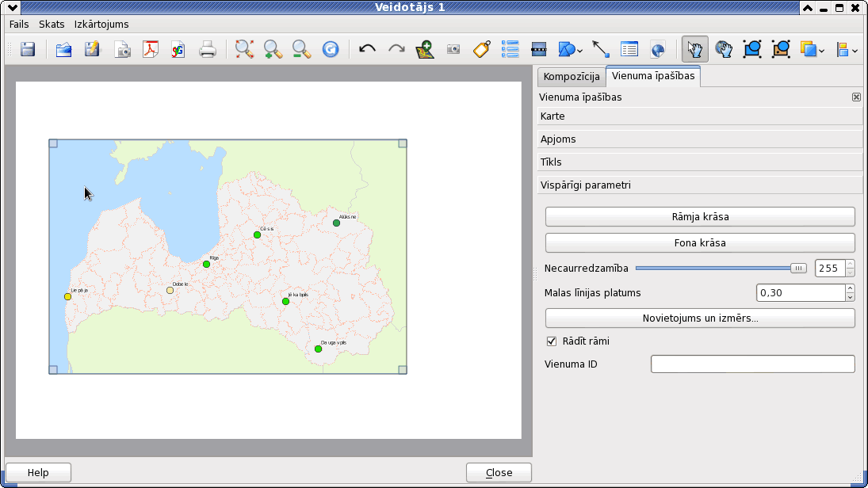The width and height of the screenshot is (868, 488).
Task: Load composer from template icon
Action: point(63,49)
